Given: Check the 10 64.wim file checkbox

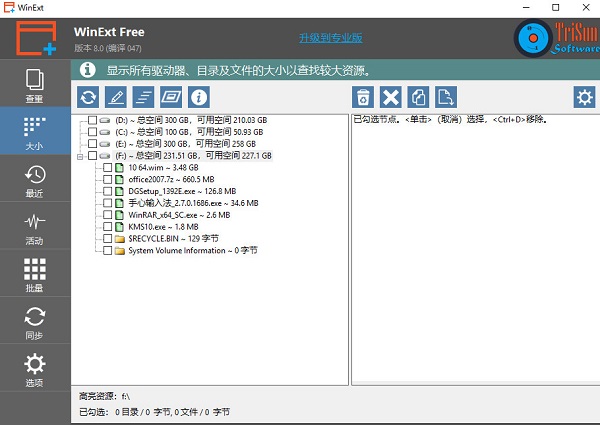Looking at the screenshot, I should pyautogui.click(x=108, y=168).
